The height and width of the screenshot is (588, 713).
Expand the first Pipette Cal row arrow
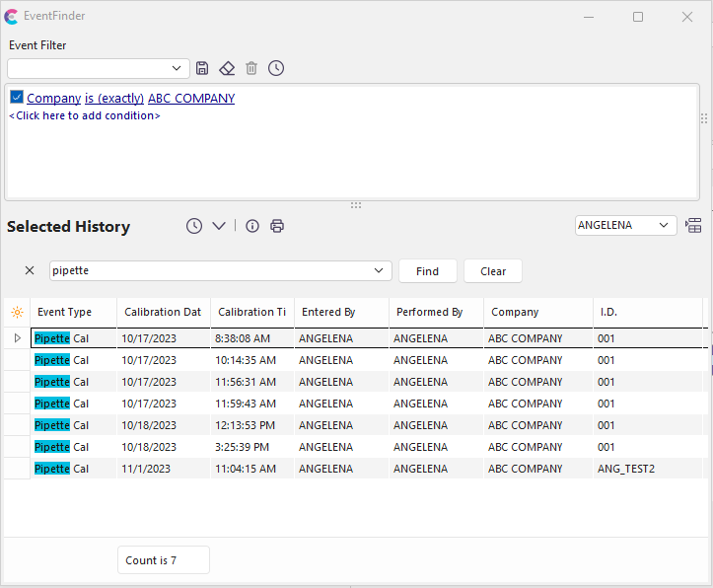pyautogui.click(x=17, y=338)
